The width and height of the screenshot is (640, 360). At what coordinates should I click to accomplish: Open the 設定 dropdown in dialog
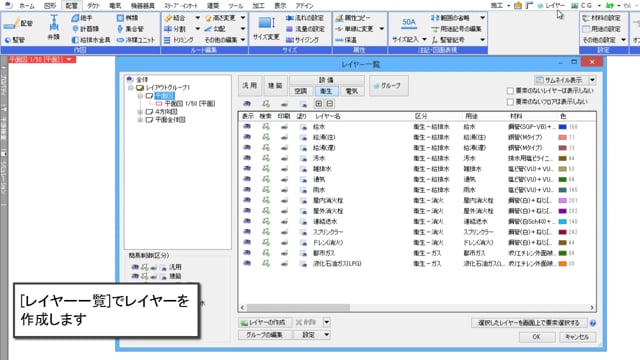tap(326, 335)
